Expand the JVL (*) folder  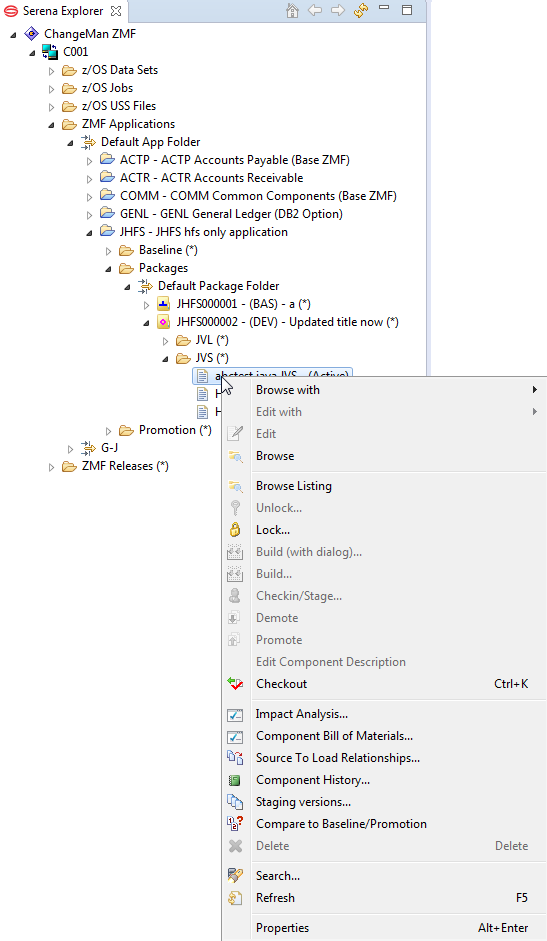(165, 341)
